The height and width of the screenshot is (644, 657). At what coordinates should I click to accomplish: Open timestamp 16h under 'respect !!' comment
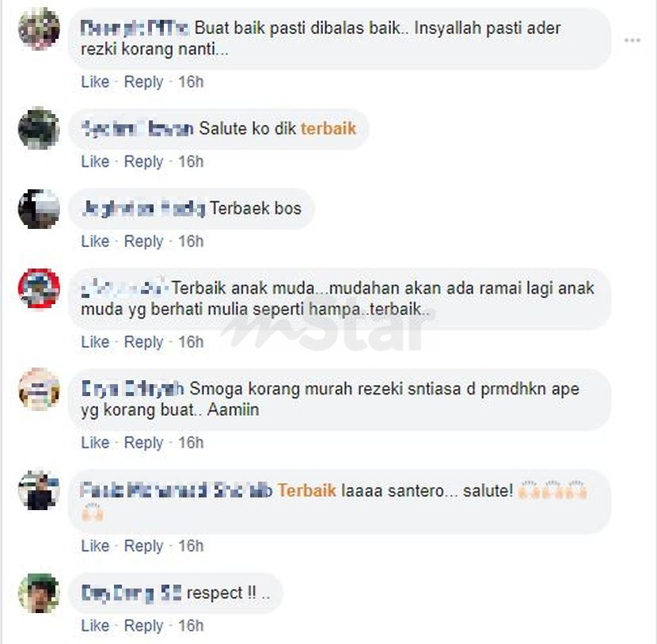coord(191,626)
